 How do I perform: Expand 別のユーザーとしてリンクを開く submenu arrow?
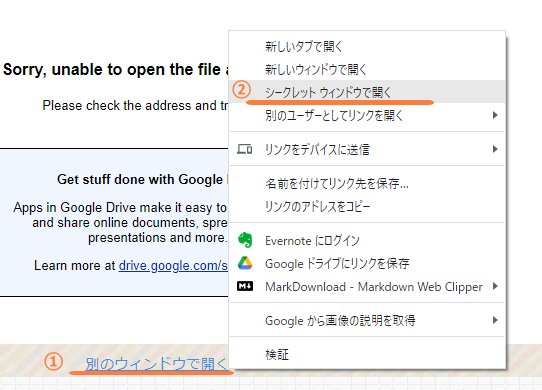click(x=495, y=115)
